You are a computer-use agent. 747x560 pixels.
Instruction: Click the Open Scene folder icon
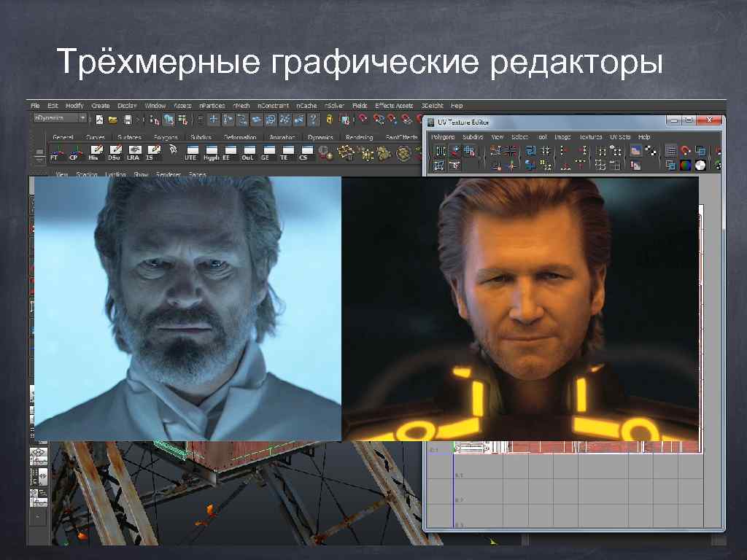click(x=113, y=120)
